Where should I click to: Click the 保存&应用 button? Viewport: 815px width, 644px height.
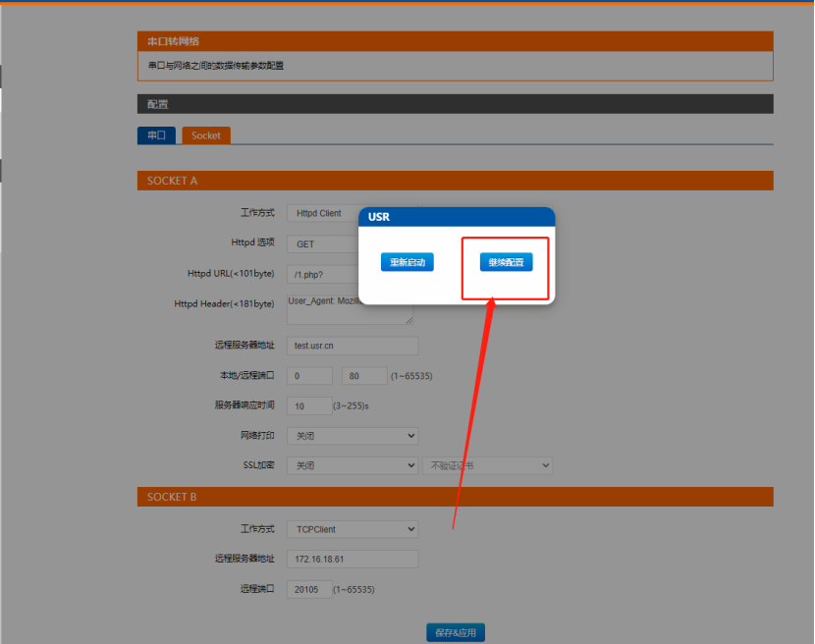(x=456, y=633)
